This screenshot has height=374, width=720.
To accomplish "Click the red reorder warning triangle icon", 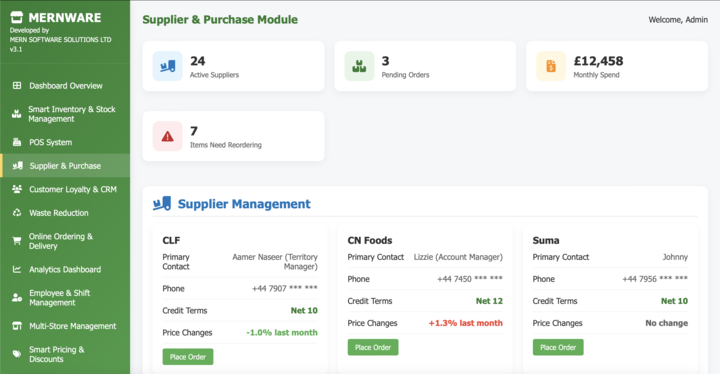I will 168,136.
